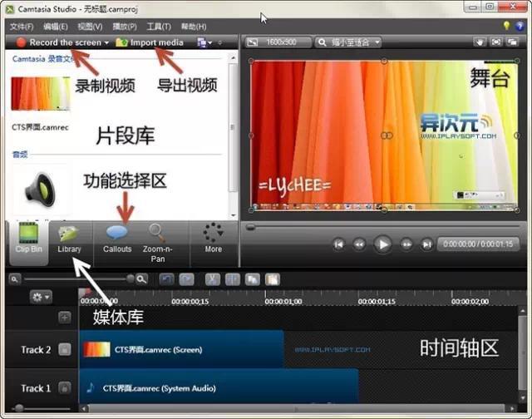
Task: Click the Copy icon on timeline toolbar
Action: (253, 279)
